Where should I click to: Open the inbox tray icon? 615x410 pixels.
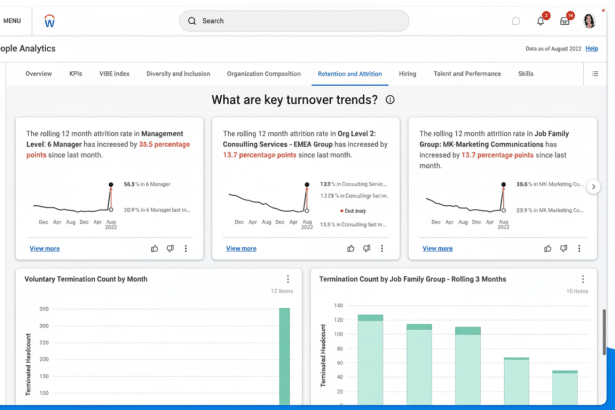pyautogui.click(x=565, y=21)
